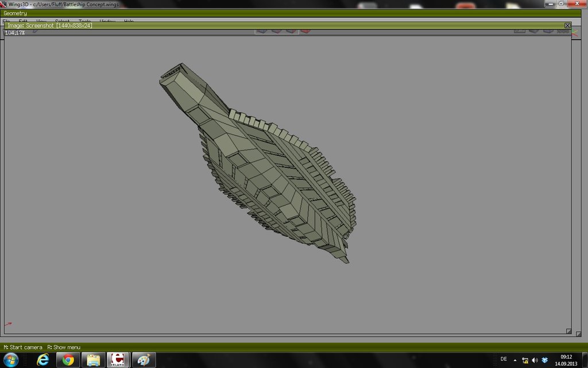Image resolution: width=588 pixels, height=368 pixels.
Task: Click the Wings3D window title text
Action: (63, 5)
